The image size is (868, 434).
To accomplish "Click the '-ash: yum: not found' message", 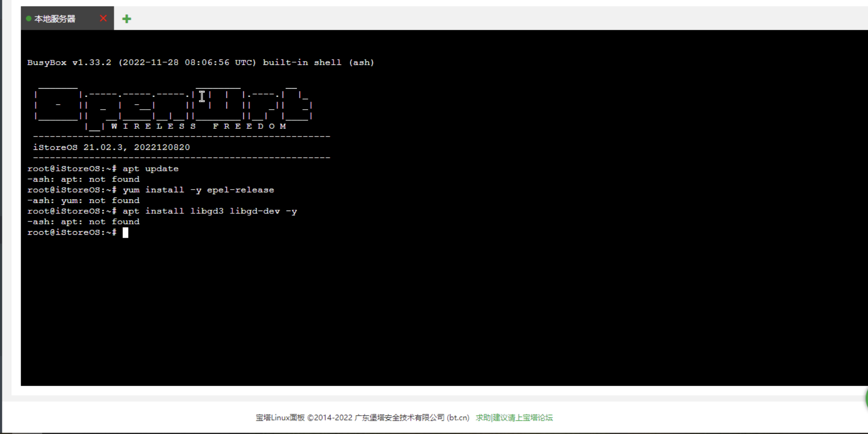I will point(83,201).
